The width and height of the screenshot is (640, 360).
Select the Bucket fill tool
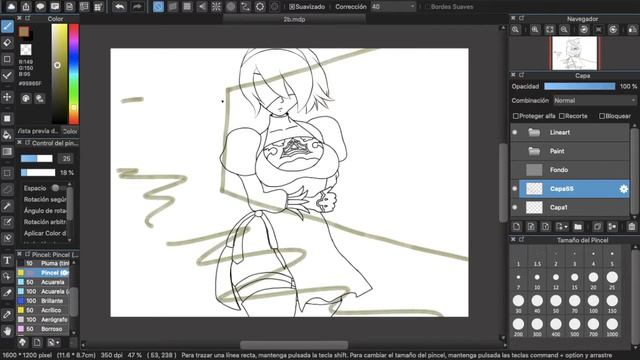[7, 135]
